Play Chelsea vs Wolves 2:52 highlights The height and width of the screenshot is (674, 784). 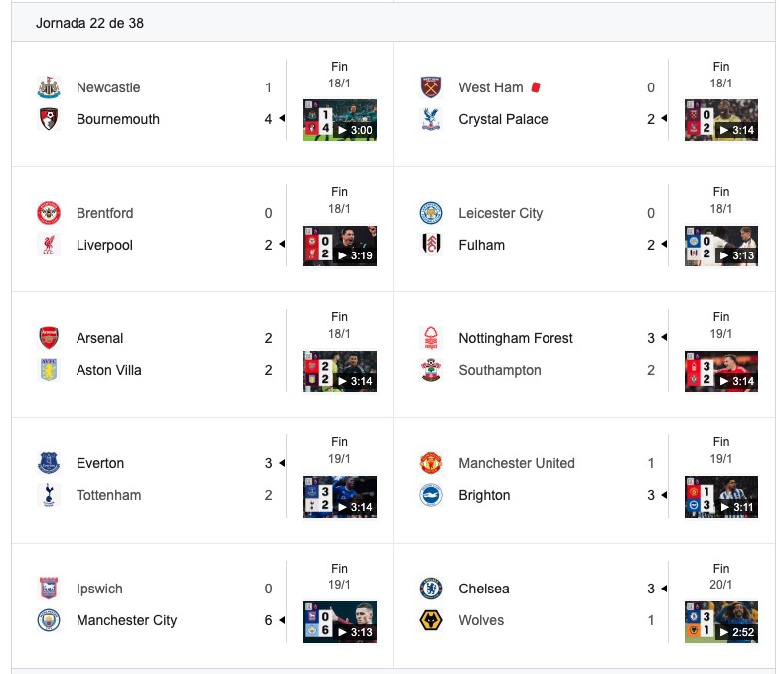tap(721, 621)
